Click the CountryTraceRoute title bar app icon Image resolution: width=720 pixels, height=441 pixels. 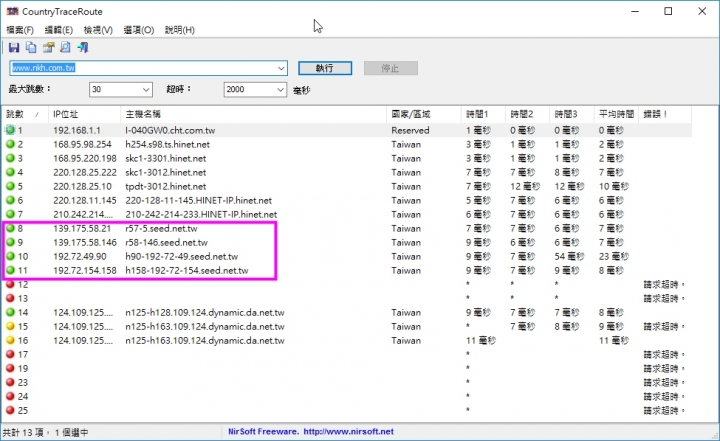pyautogui.click(x=12, y=11)
